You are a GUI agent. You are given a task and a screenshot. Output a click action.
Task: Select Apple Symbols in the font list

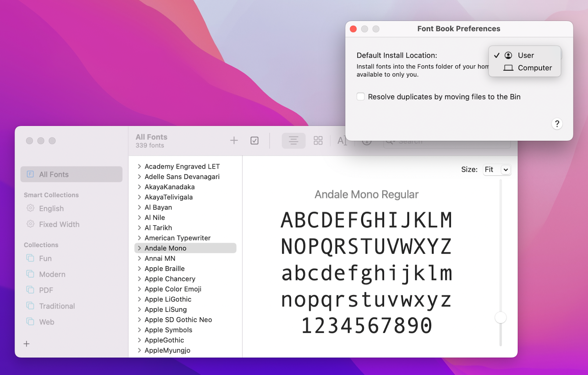pos(168,330)
